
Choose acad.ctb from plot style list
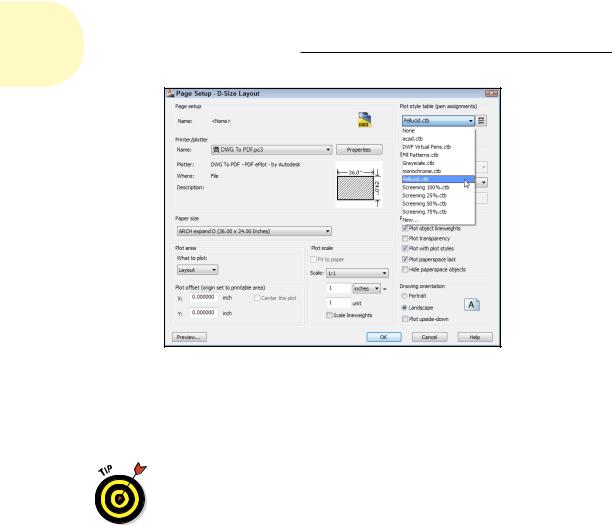(438, 139)
